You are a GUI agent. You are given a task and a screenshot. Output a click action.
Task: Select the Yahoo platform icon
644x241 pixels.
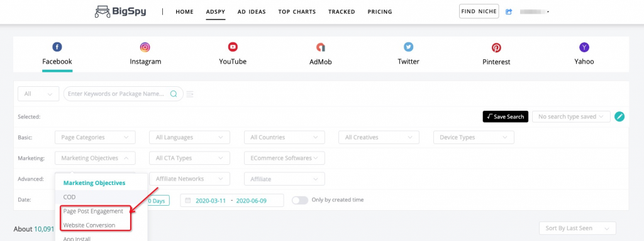584,47
